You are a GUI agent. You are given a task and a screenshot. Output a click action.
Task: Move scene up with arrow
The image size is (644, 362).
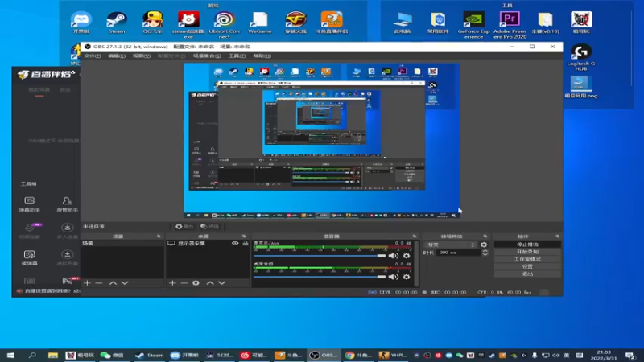113,283
